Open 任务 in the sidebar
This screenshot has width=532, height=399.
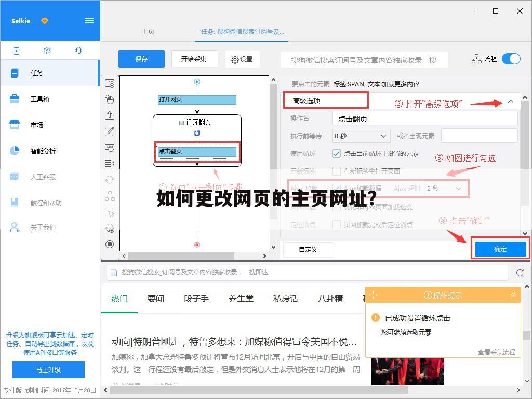(x=49, y=73)
